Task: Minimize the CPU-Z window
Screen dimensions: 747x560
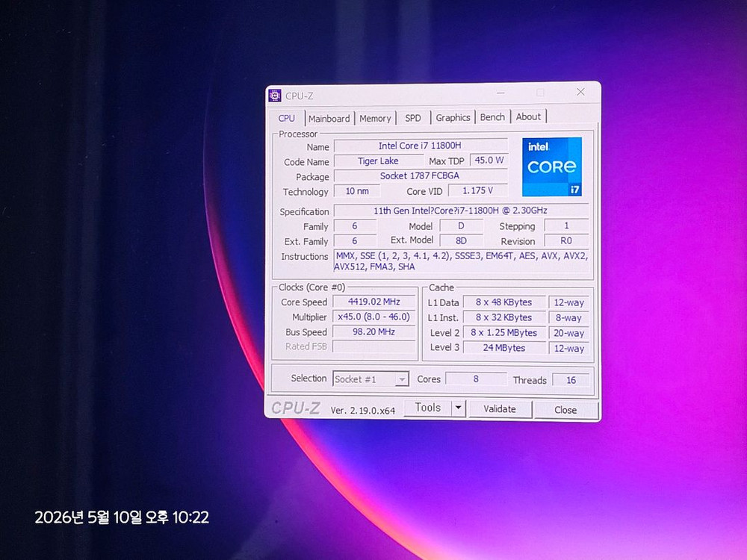Action: point(500,93)
